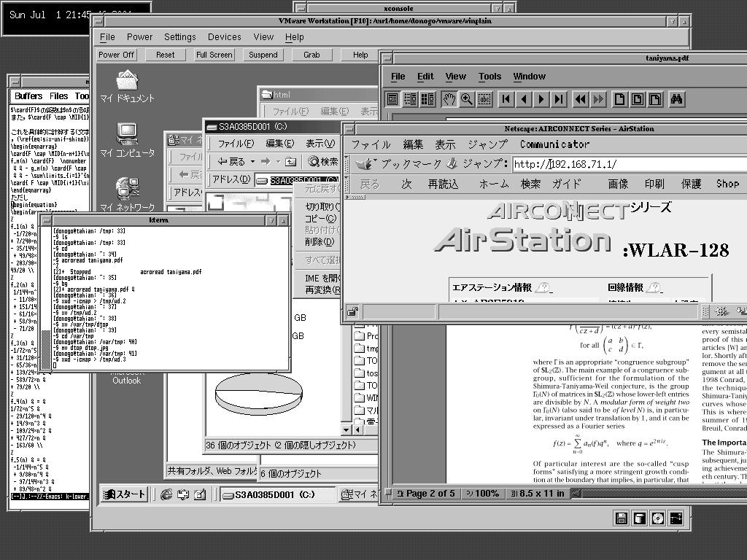Click the VMware Full Screen button
Screen dimensions: 747x560
pyautogui.click(x=214, y=55)
